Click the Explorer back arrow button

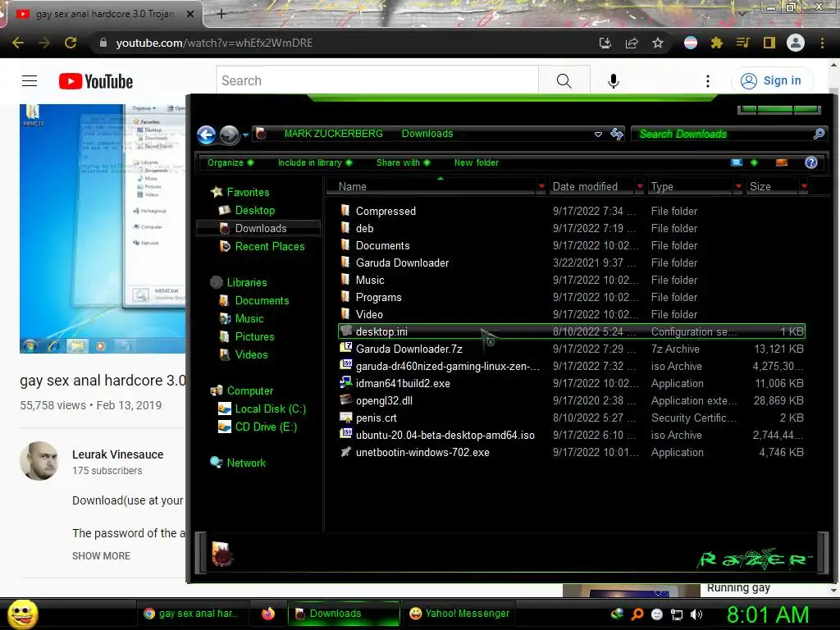(206, 135)
